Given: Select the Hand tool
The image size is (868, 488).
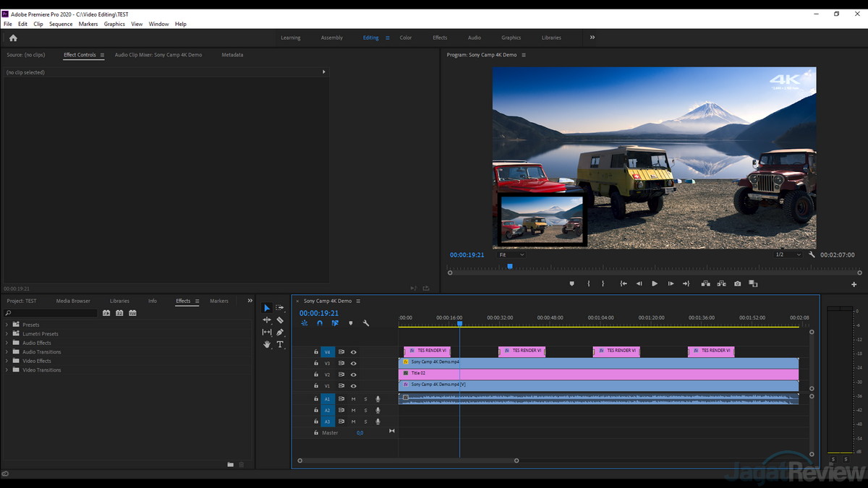Looking at the screenshot, I should tap(266, 344).
